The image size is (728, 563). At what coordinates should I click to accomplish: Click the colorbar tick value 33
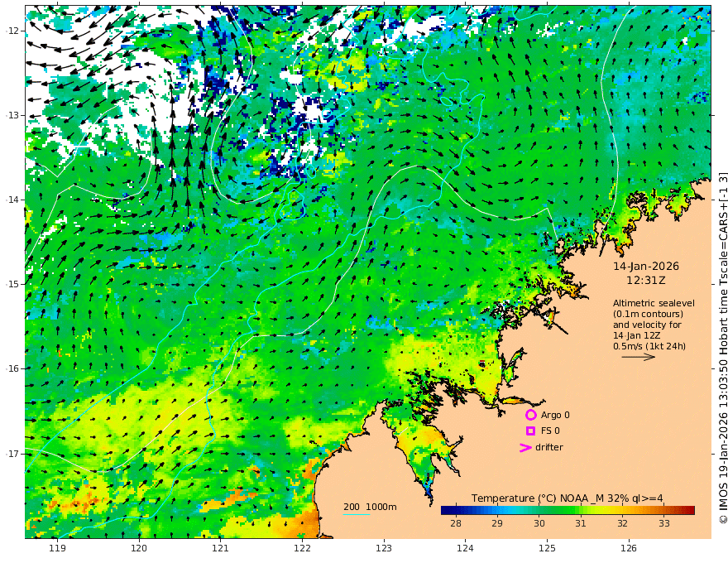(664, 523)
